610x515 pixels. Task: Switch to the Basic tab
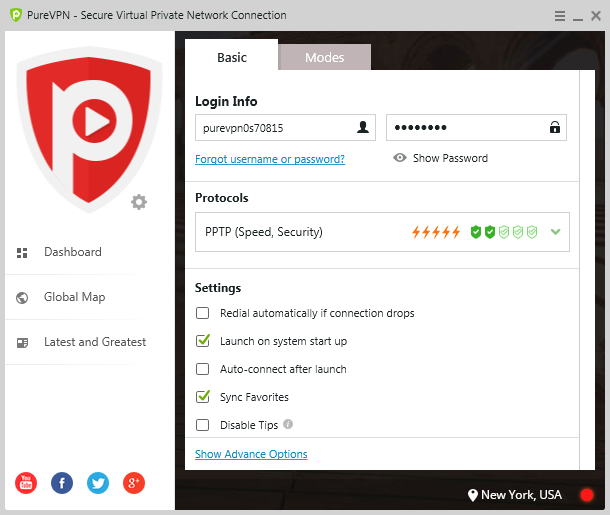coord(232,58)
